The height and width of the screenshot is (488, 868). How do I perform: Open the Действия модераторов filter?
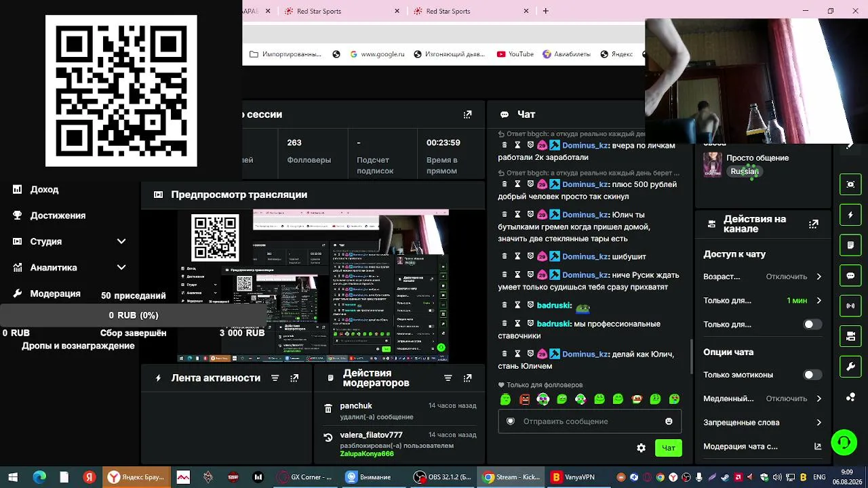(x=448, y=378)
